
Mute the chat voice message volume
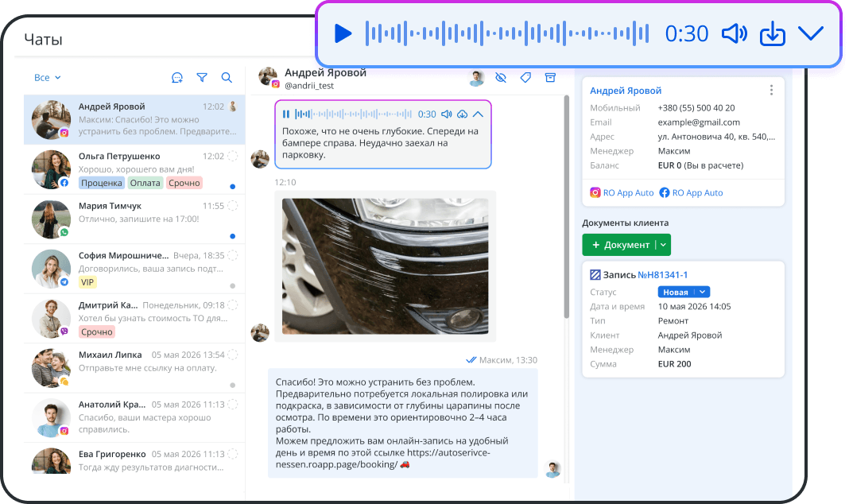pyautogui.click(x=446, y=114)
